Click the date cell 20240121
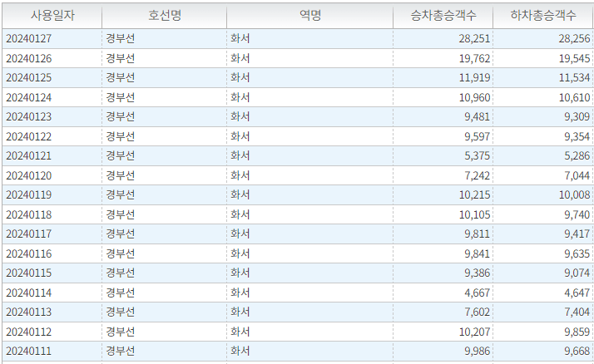The height and width of the screenshot is (364, 594). [28, 155]
